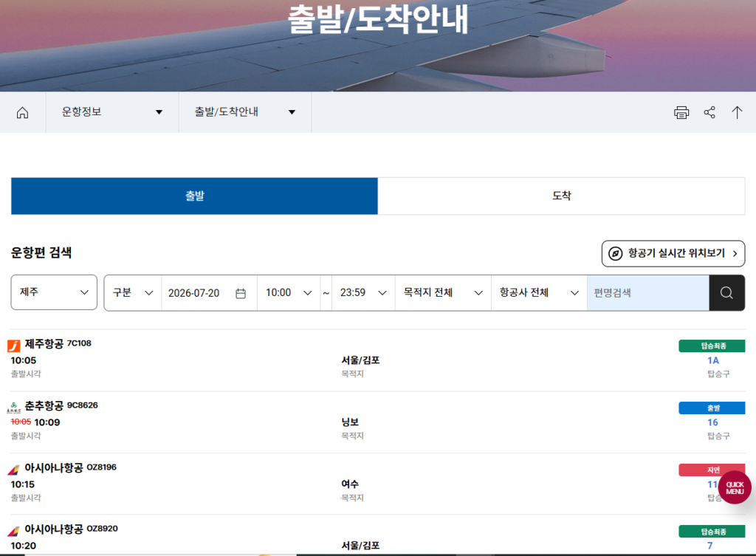756x556 pixels.
Task: Click the 탑승최종 badge for OZ8920
Action: (712, 532)
